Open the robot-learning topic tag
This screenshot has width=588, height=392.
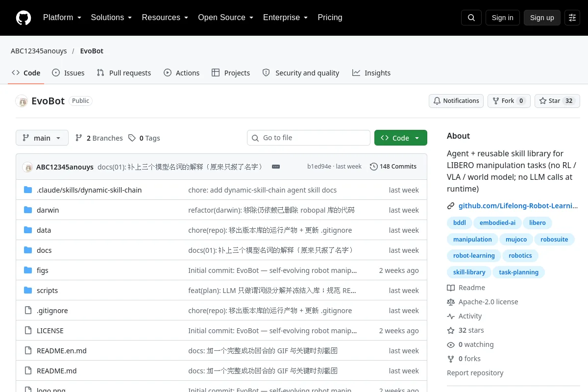[x=474, y=256]
